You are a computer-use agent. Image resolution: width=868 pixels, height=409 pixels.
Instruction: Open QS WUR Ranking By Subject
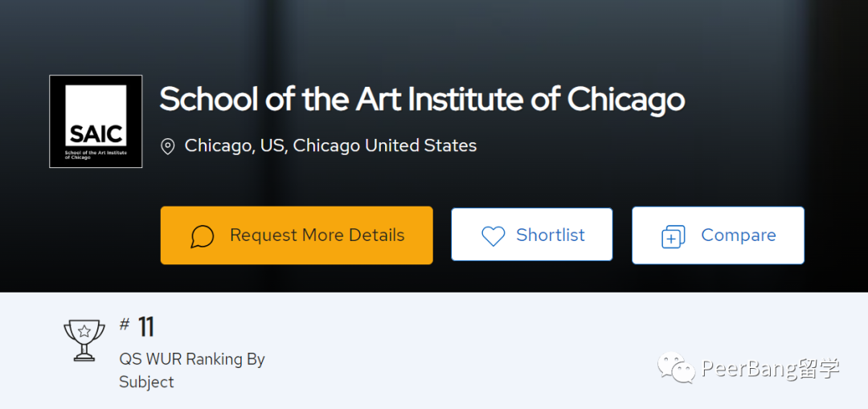(192, 370)
